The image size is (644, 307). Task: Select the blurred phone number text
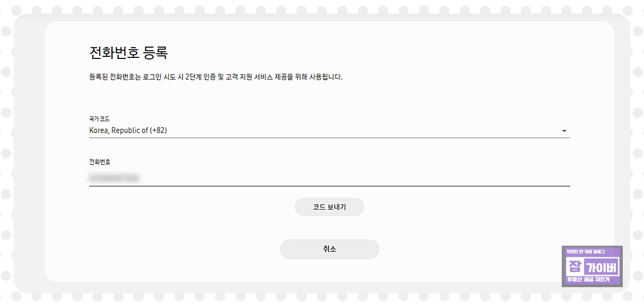pos(115,177)
